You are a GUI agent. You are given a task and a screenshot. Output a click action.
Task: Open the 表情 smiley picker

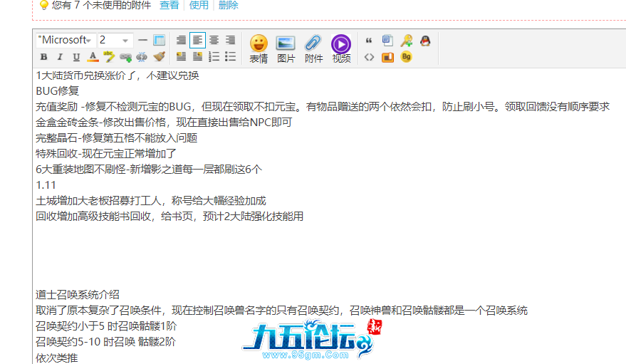click(259, 48)
